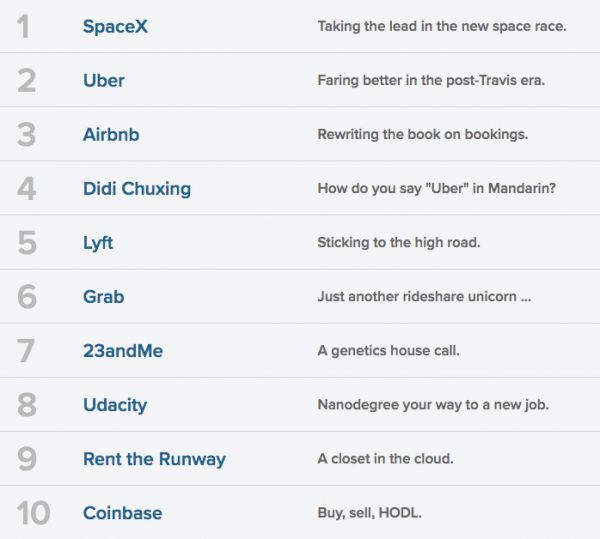This screenshot has height=539, width=600.
Task: Click the Coinbase company name
Action: point(122,513)
